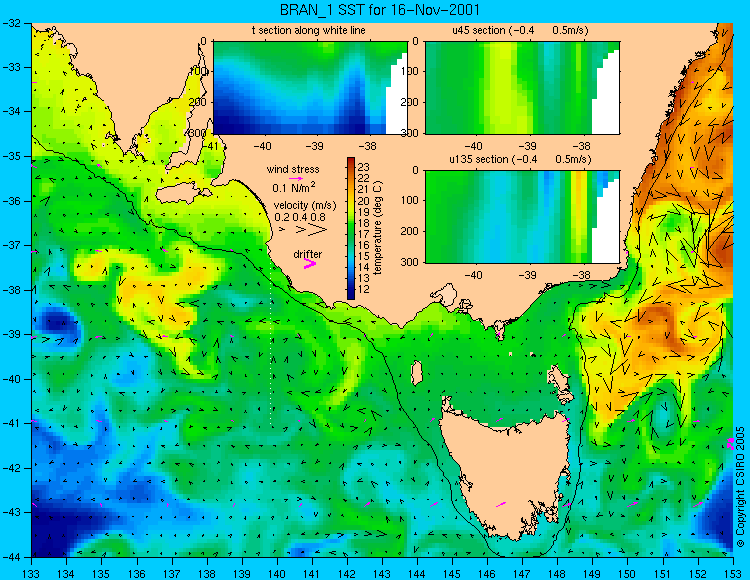
Task: Click the "-41" label on the t section inset
Action: pyautogui.click(x=209, y=146)
